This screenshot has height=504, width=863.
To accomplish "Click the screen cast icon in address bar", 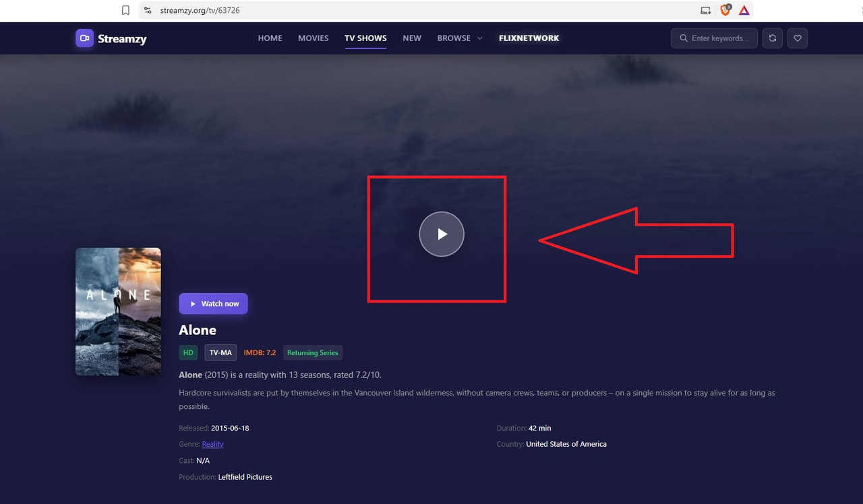I will coord(706,10).
